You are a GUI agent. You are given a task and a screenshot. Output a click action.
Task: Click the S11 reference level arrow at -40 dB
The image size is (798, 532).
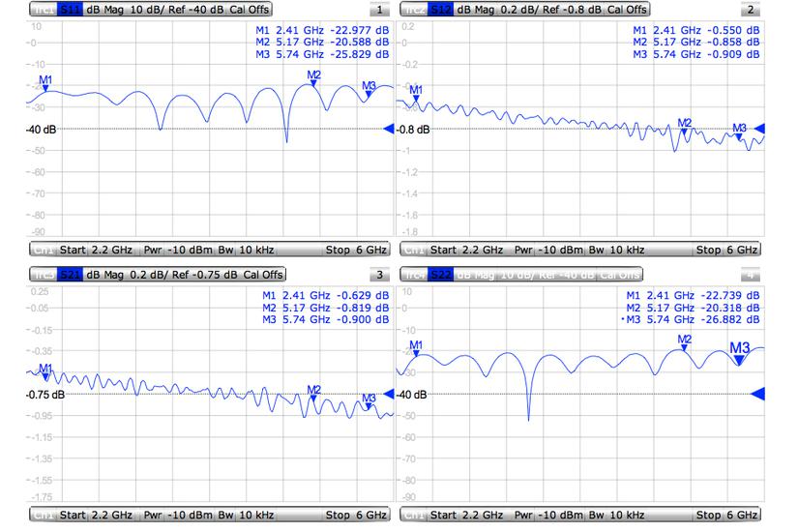point(388,129)
